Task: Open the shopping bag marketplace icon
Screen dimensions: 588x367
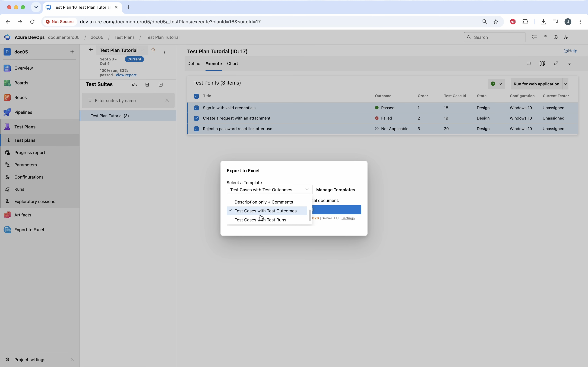Action: click(x=545, y=37)
